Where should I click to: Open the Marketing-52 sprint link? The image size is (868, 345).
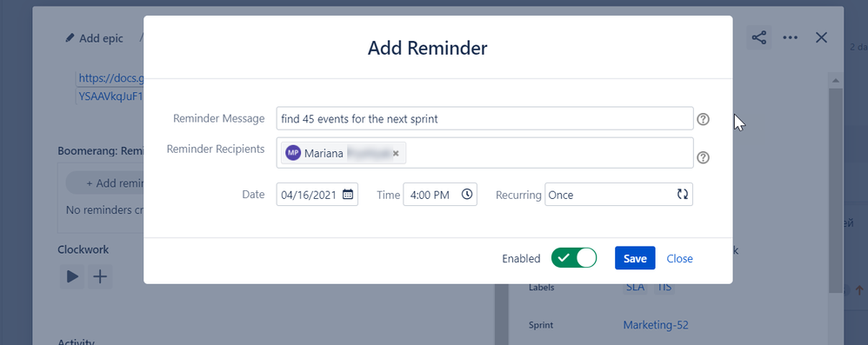point(656,325)
